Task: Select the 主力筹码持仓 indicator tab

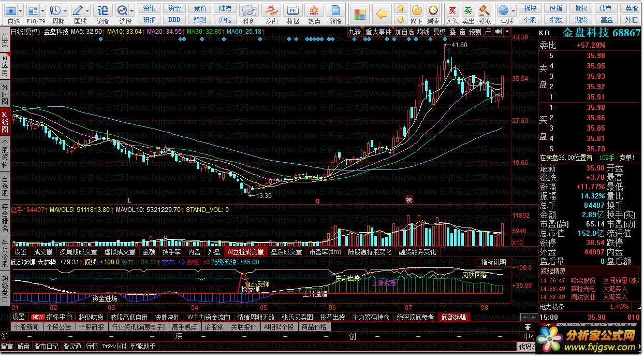Action: (x=371, y=317)
